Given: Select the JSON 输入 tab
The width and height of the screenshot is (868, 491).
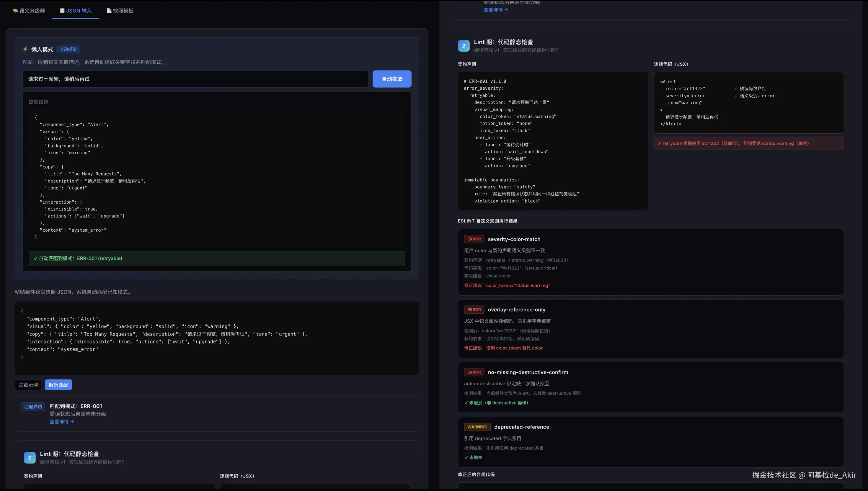Looking at the screenshot, I should point(76,11).
